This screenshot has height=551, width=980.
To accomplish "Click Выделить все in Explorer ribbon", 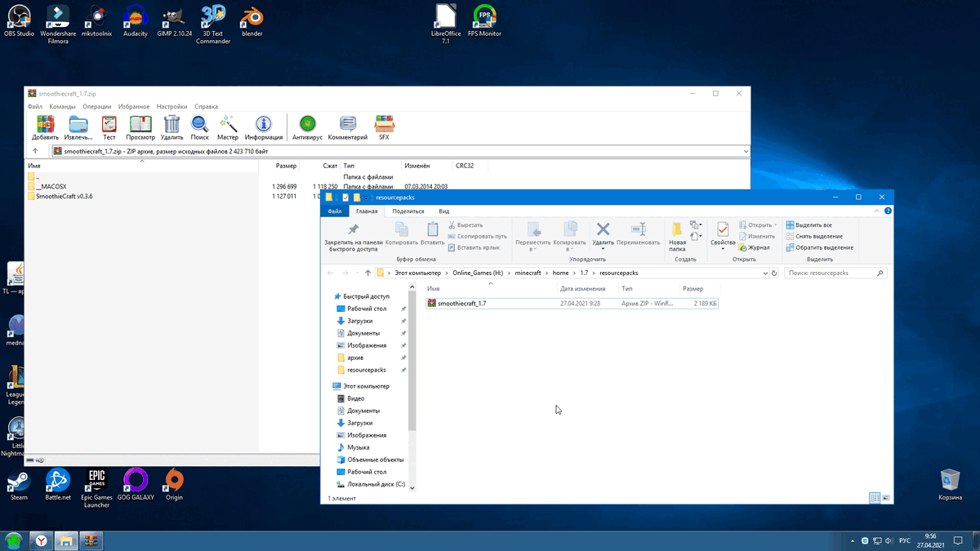I will pyautogui.click(x=808, y=224).
